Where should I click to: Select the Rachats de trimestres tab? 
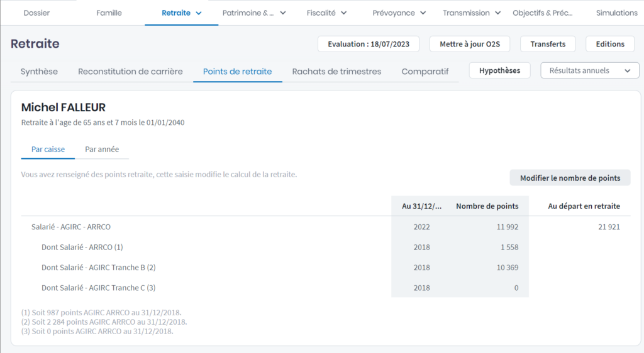[336, 72]
